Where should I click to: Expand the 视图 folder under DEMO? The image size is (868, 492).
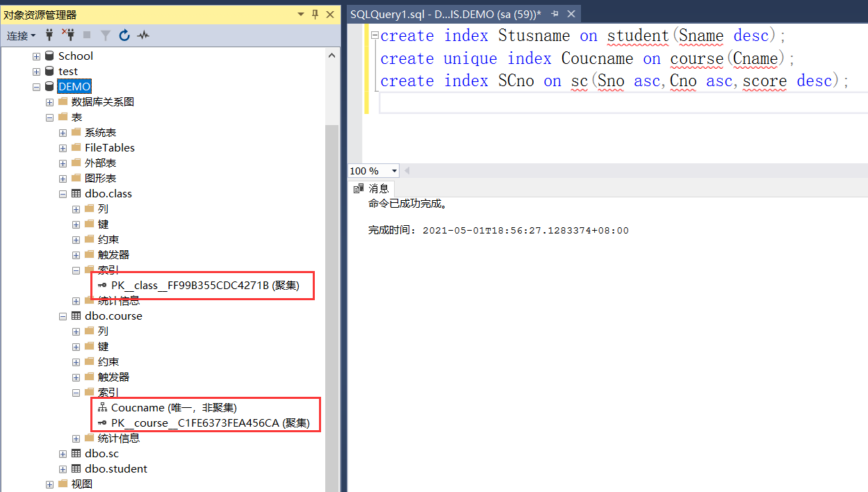click(49, 484)
